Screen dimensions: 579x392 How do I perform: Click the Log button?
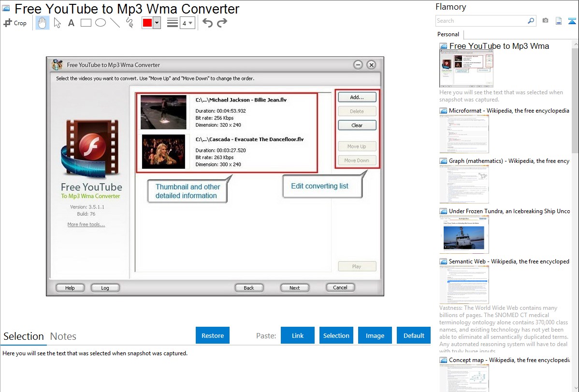coord(105,288)
